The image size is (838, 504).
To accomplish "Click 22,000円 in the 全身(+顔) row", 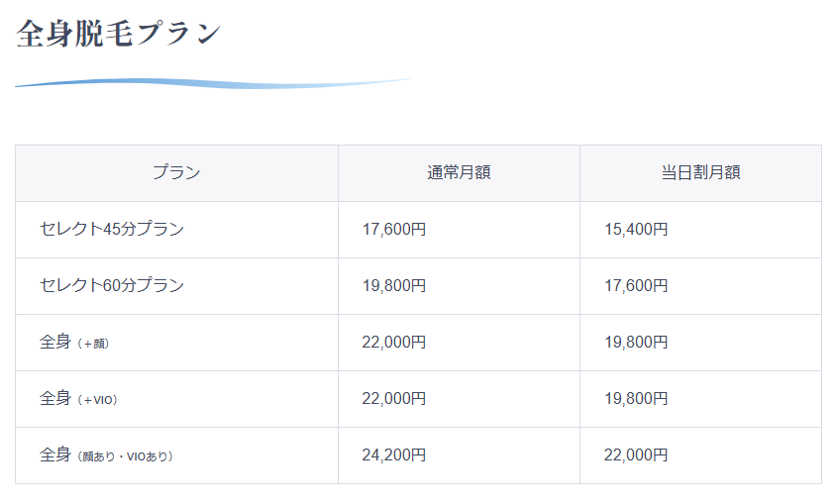I will coord(394,342).
